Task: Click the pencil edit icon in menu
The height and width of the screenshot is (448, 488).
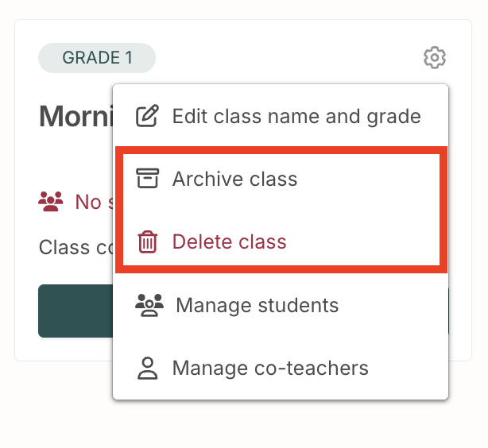Action: tap(147, 116)
